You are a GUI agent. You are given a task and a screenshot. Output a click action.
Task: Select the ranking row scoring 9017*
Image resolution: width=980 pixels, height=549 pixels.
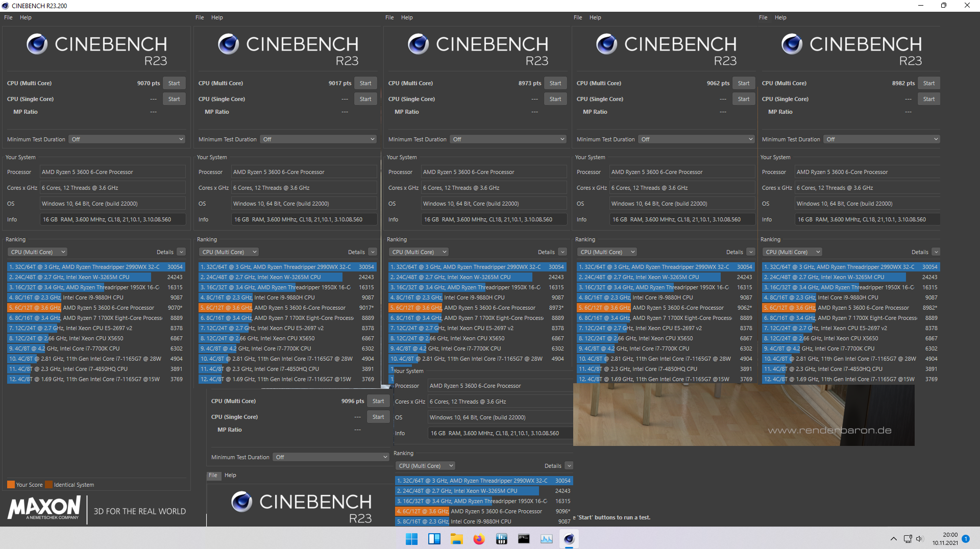pyautogui.click(x=287, y=308)
